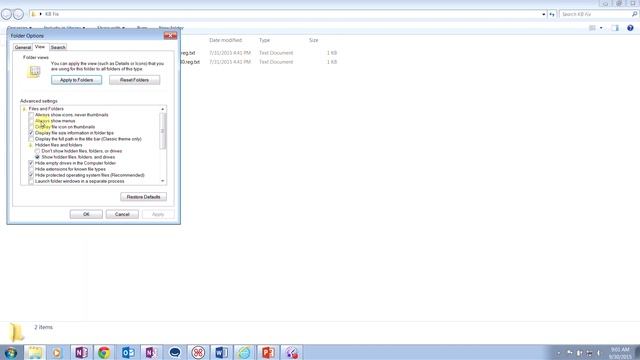Open the view options dropdown arrow
This screenshot has width=640, height=360.
601,28
